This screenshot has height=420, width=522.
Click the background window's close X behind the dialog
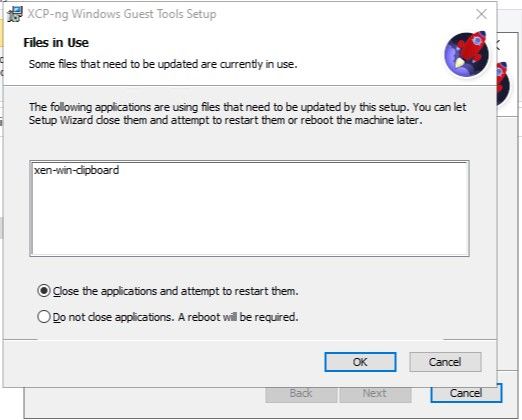coord(498,45)
